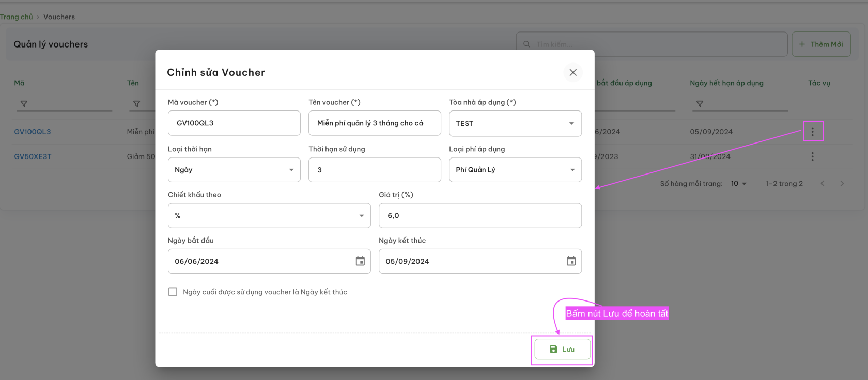Image resolution: width=868 pixels, height=380 pixels.
Task: Click the search magnifier icon
Action: 526,44
